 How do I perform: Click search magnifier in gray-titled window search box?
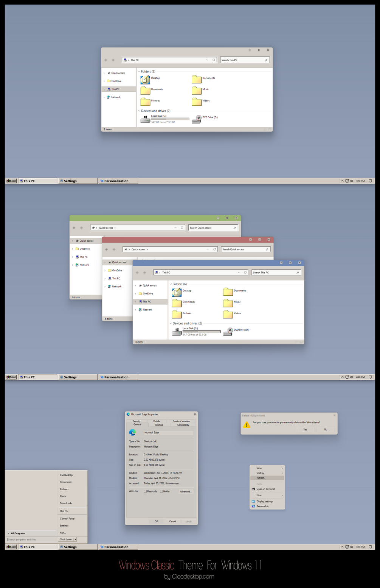point(266,60)
